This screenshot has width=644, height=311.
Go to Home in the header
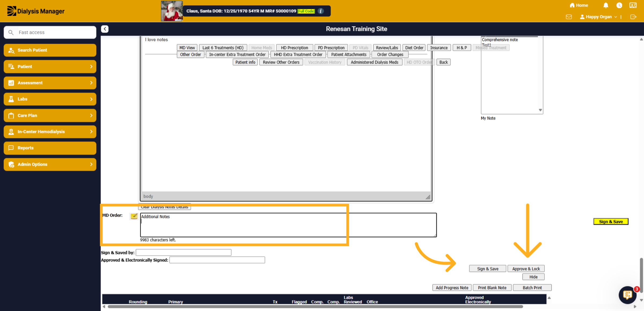pyautogui.click(x=579, y=5)
